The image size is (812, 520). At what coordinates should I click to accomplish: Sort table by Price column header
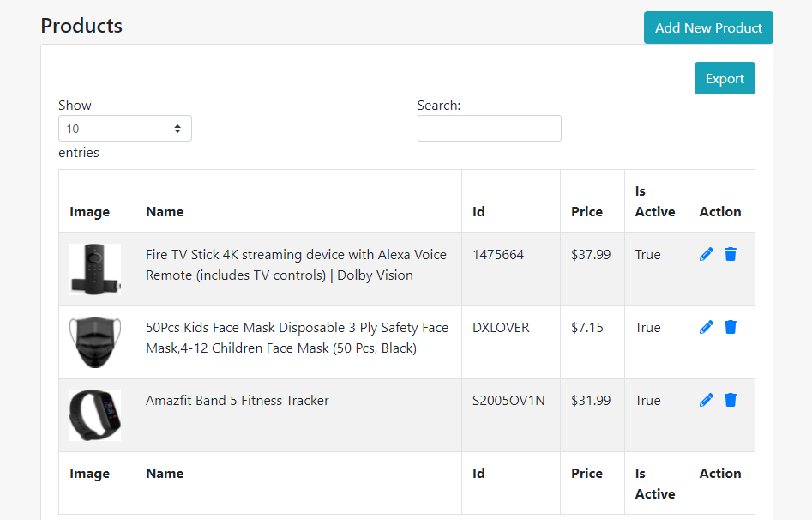pos(586,211)
